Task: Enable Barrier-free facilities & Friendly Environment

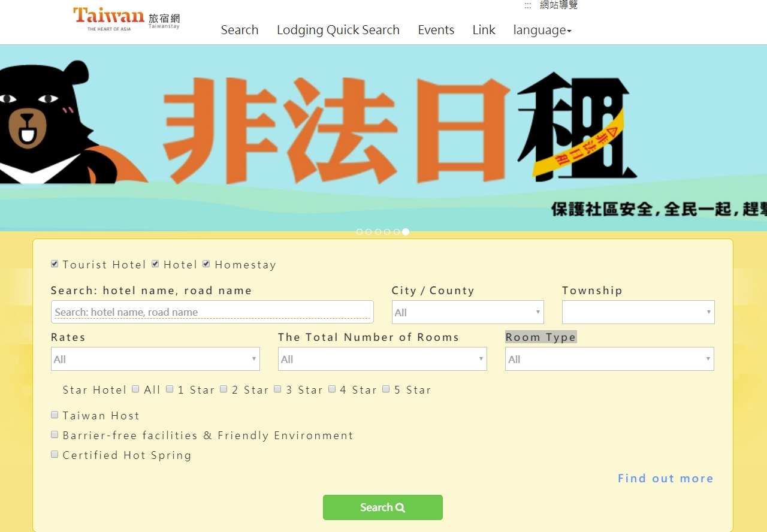Action: 55,434
